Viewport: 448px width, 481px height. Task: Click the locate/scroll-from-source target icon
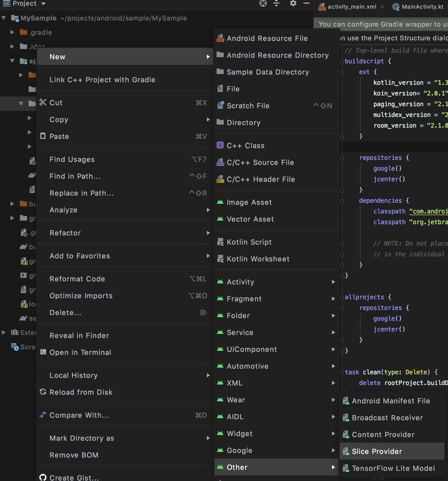tap(263, 3)
